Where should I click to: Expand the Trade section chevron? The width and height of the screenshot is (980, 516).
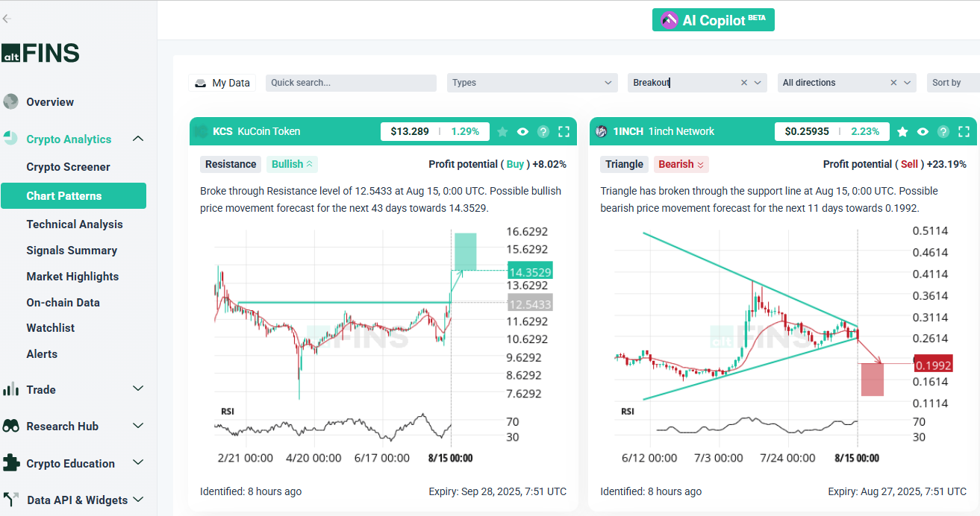coord(138,389)
